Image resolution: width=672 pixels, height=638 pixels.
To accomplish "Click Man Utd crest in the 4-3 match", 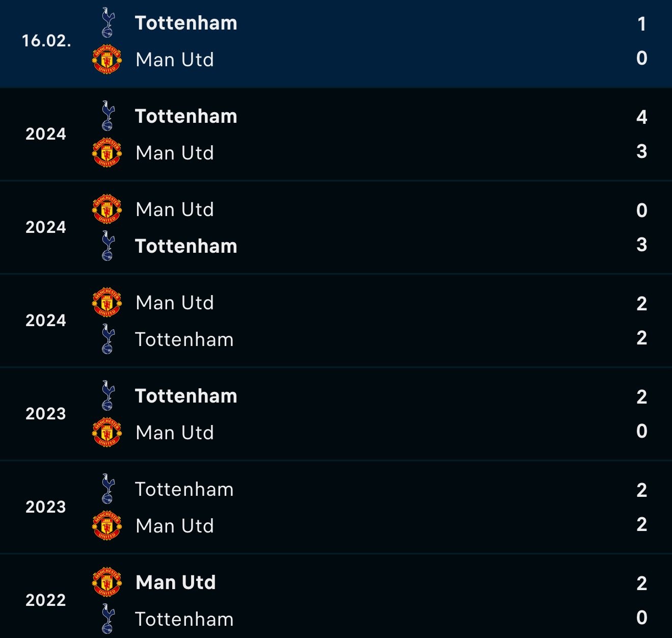I will 107,153.
